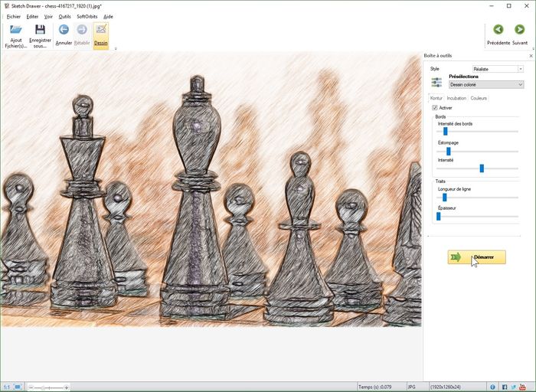Go to the Précédente image

[x=498, y=30]
